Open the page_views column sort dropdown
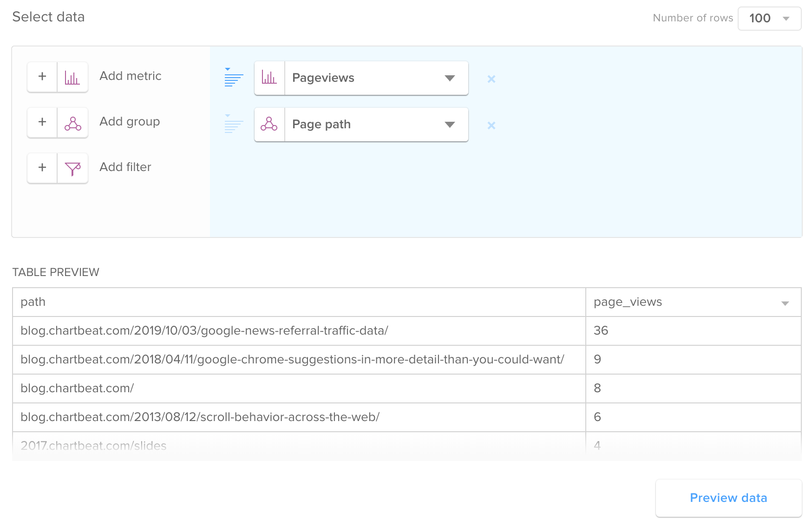 [x=785, y=302]
